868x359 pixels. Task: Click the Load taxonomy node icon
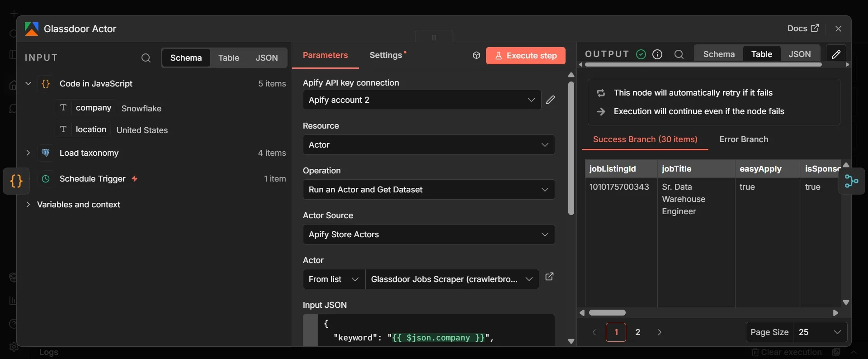[x=46, y=153]
